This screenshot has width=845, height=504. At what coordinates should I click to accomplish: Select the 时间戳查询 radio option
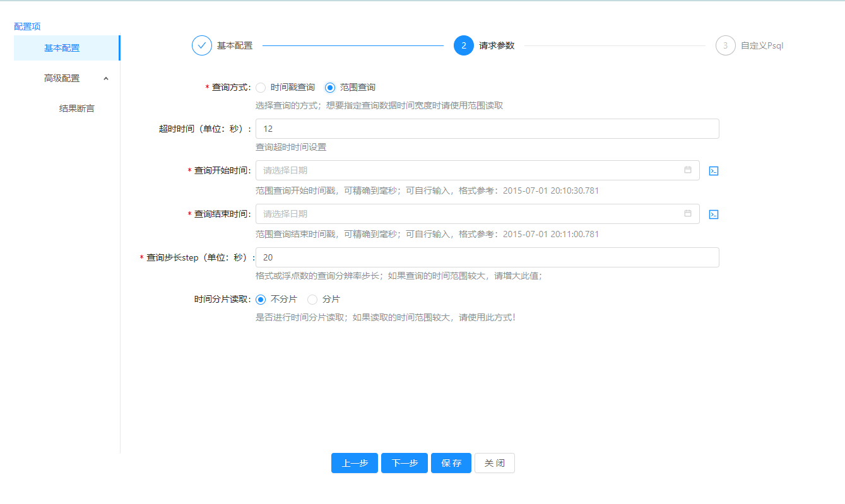point(261,88)
